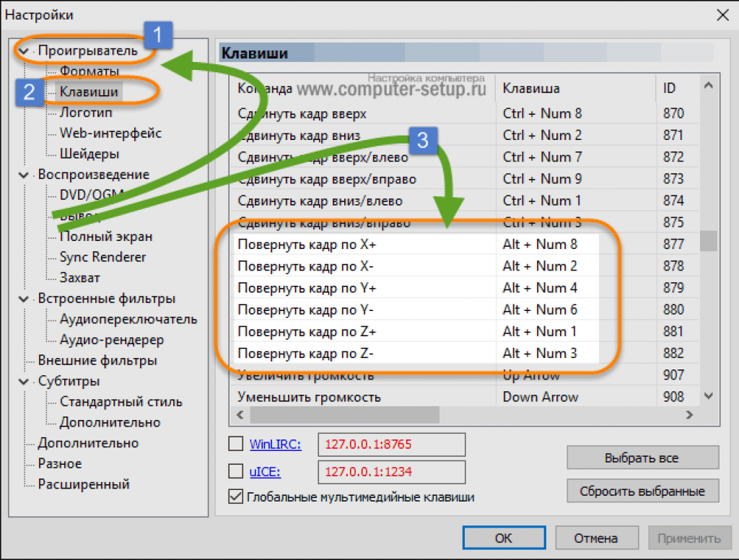This screenshot has width=739, height=560.
Task: Click the WinLIRC address field 127.0.0.1:8765
Action: coord(392,445)
